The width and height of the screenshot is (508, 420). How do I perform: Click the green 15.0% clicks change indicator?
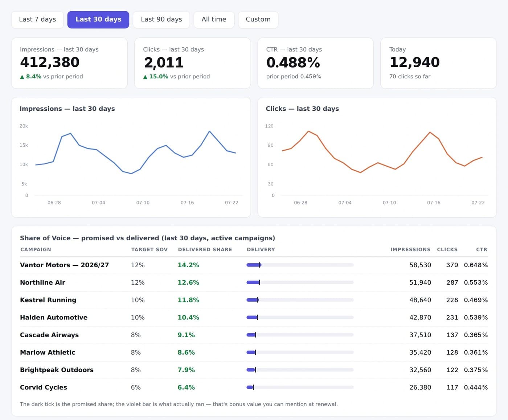(x=155, y=77)
